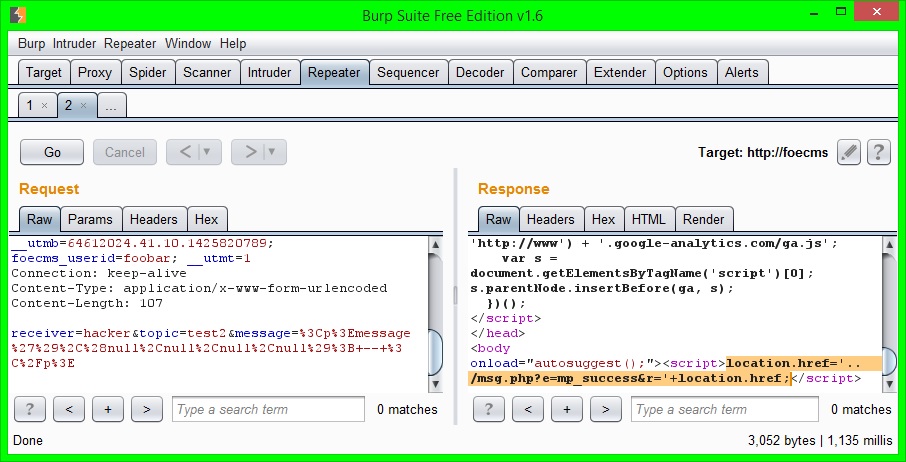Click the Request pane scrollbar thumb
906x462 pixels.
point(436,351)
